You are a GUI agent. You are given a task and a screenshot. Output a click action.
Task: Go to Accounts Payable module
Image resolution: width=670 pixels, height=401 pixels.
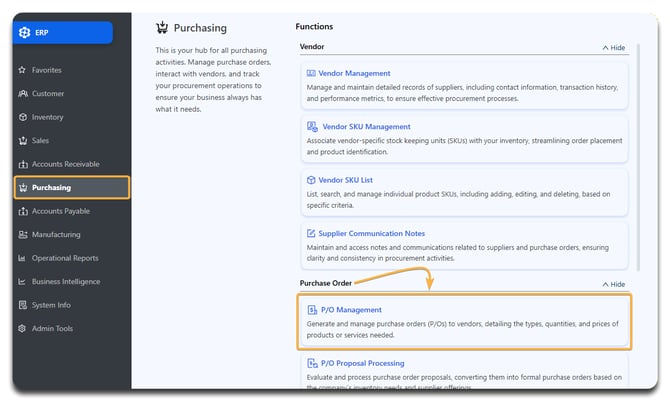point(61,211)
